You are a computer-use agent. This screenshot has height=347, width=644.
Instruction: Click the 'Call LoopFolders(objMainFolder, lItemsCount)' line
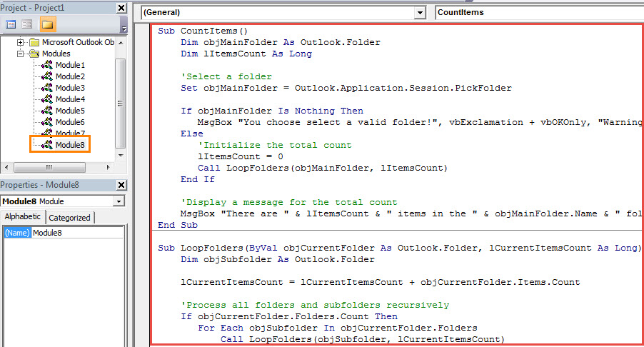click(x=323, y=168)
